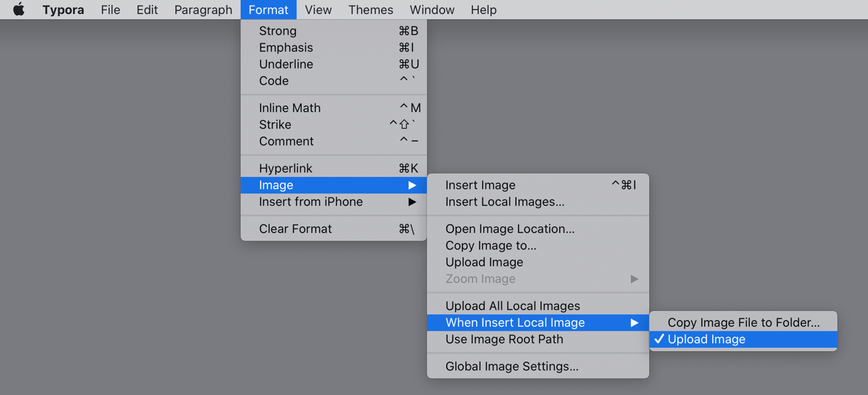
Task: Open Global Image Settings…
Action: (512, 366)
